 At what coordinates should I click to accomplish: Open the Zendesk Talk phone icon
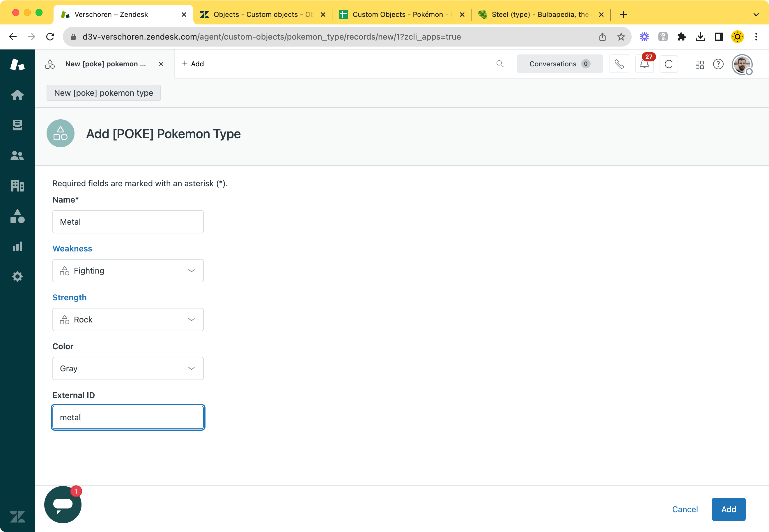619,64
